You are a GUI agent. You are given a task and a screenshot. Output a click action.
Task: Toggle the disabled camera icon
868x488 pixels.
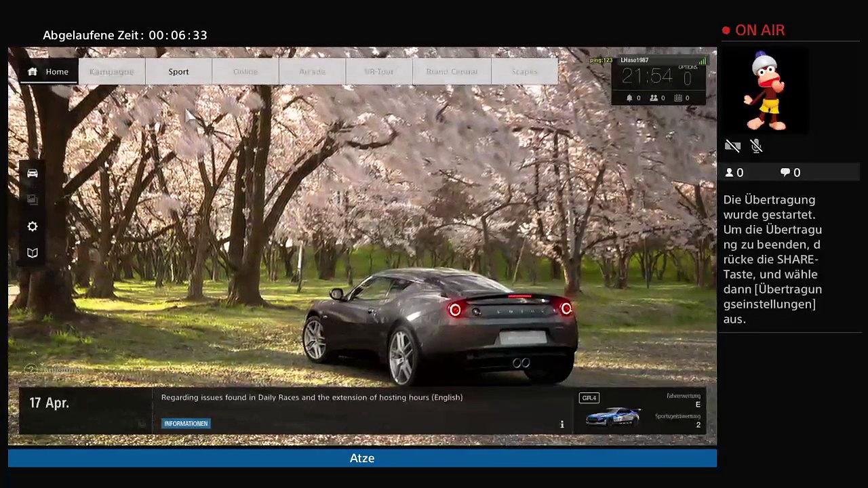click(x=732, y=146)
